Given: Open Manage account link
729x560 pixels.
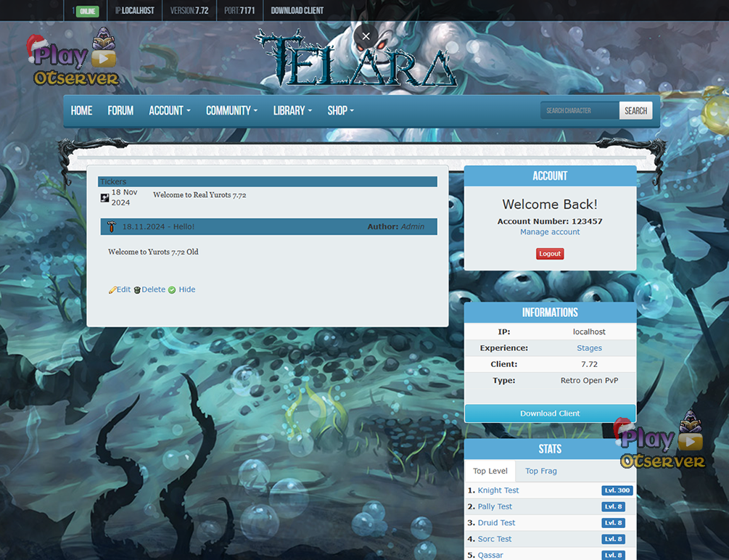Looking at the screenshot, I should [550, 232].
